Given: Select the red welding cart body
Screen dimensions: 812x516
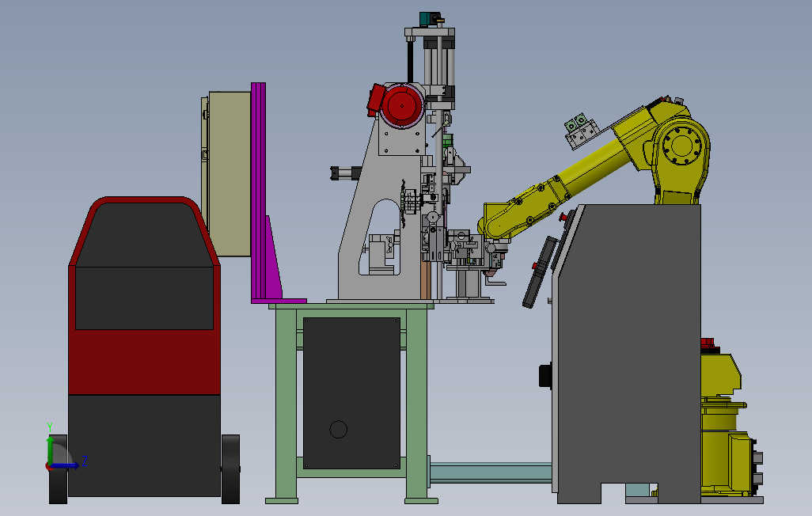Looking at the screenshot, I should 145,361.
